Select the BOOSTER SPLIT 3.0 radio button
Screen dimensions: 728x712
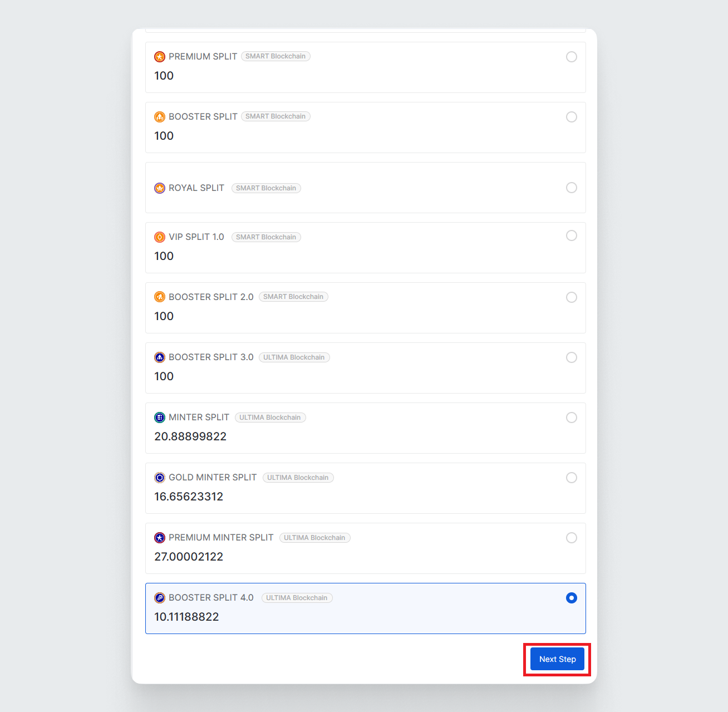(572, 357)
